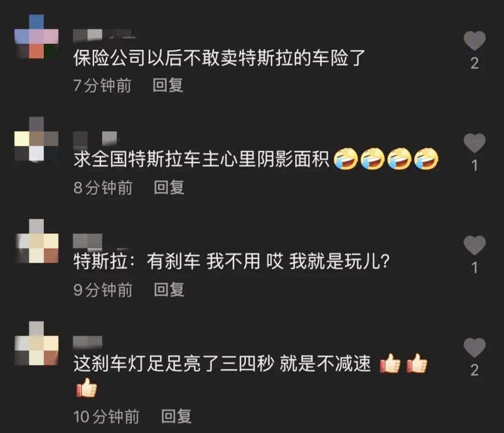Reply to the 10分钟前 comment
Screen dimensions: 504x433
click(176, 417)
